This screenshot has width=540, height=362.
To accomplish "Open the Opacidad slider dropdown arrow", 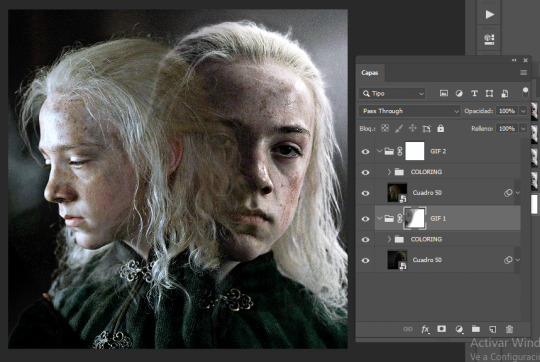I will [x=523, y=111].
